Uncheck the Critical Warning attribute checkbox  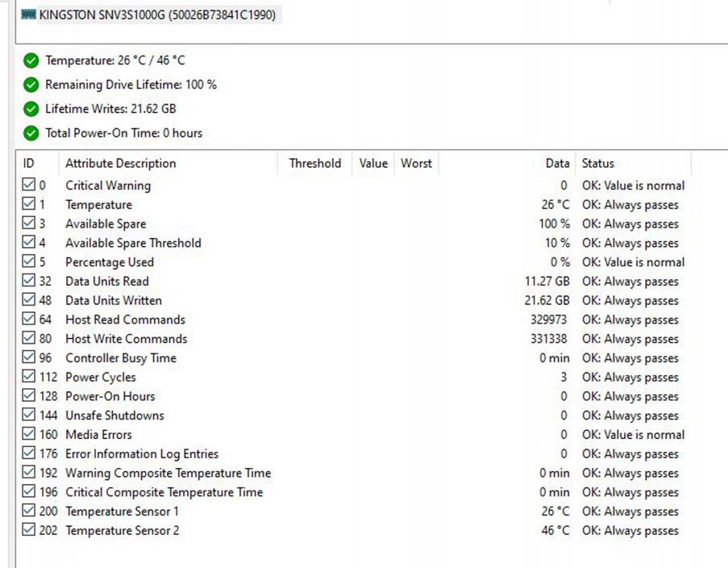pyautogui.click(x=29, y=186)
